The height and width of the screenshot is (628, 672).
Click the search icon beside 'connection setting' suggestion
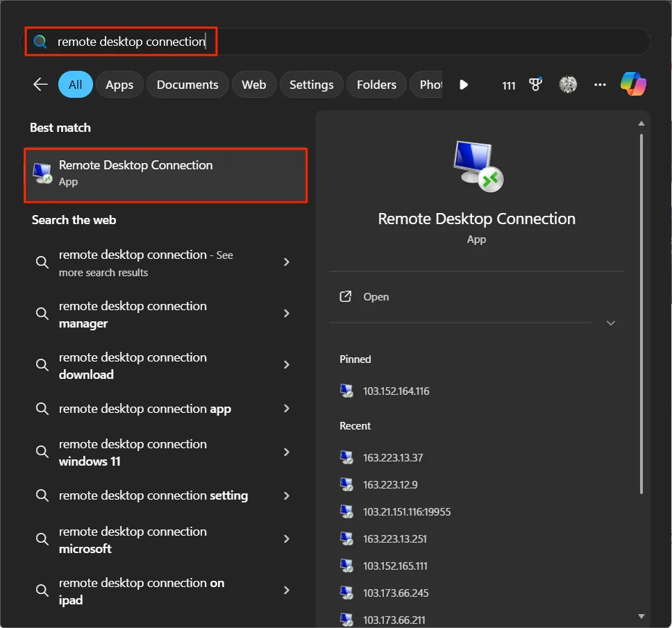tap(42, 495)
